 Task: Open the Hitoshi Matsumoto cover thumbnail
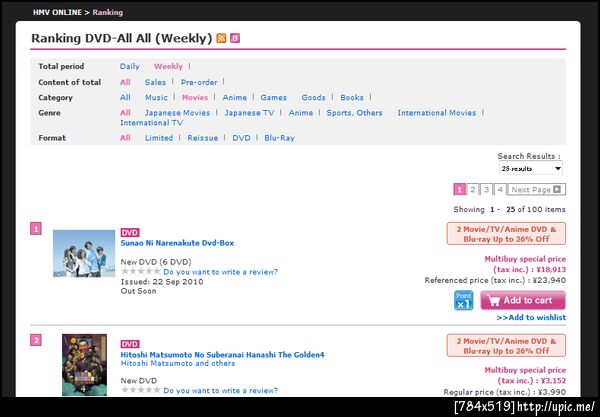[85, 365]
